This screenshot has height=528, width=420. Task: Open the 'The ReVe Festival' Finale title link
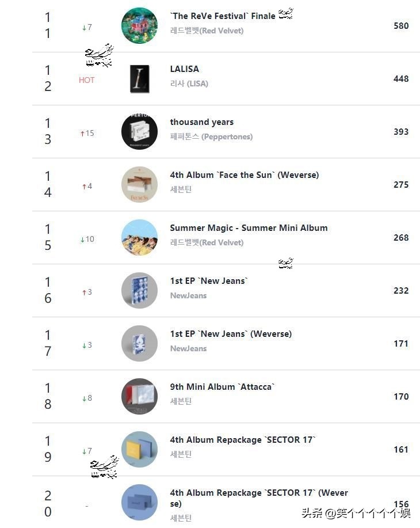[x=223, y=16]
